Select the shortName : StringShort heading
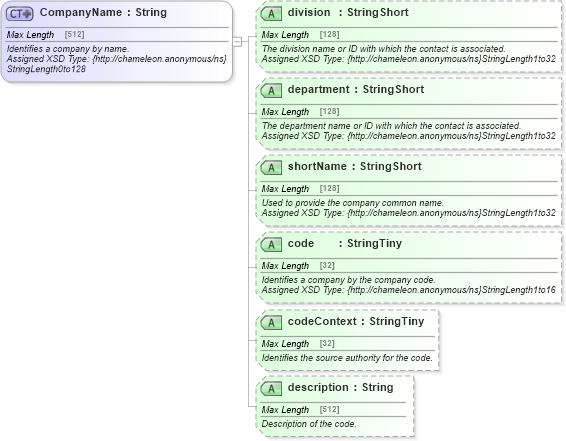 tap(354, 166)
